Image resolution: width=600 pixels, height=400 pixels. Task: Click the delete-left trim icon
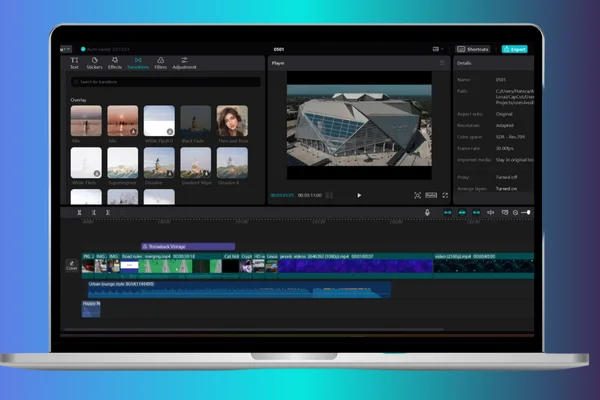[x=94, y=212]
